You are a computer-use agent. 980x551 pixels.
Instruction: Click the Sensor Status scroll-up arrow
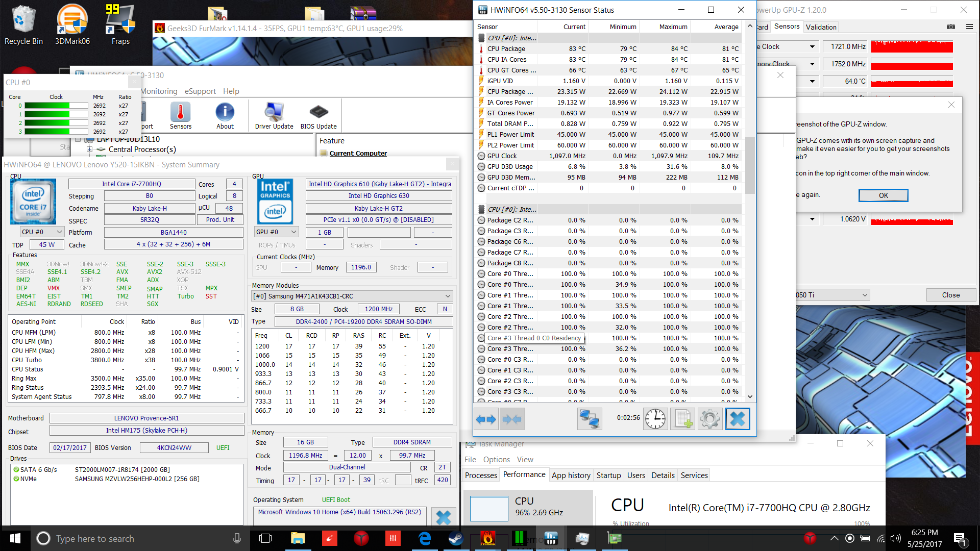750,26
